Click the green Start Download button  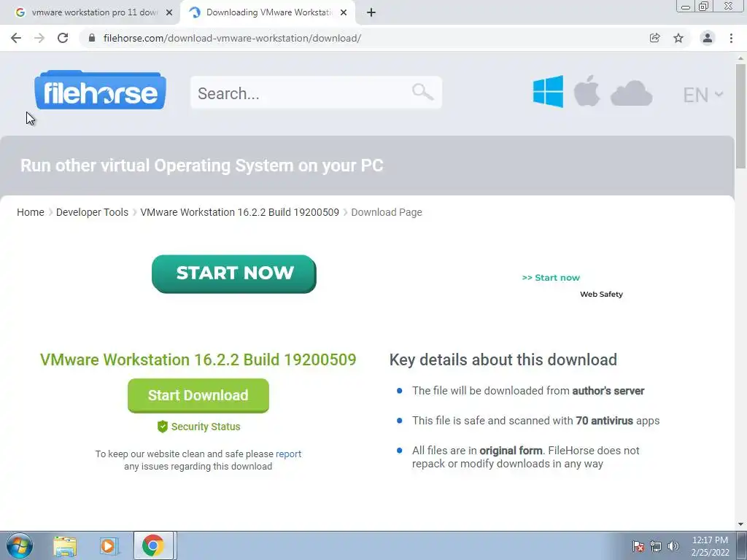[198, 395]
